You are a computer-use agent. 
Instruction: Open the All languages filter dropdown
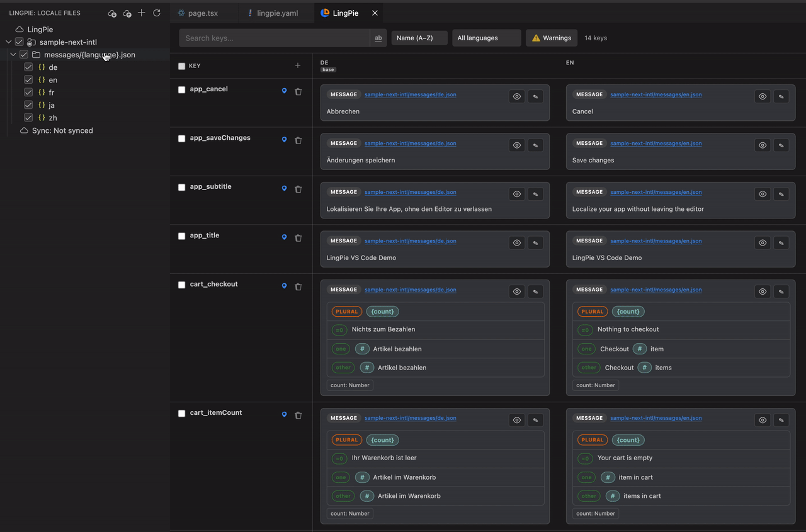(x=487, y=38)
